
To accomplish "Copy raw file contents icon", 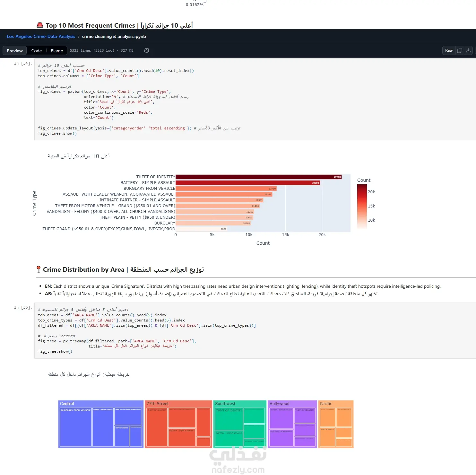I will [x=460, y=50].
